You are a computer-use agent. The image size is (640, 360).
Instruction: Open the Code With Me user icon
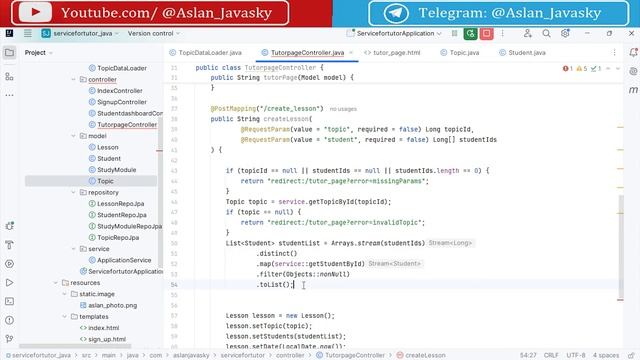pos(528,33)
